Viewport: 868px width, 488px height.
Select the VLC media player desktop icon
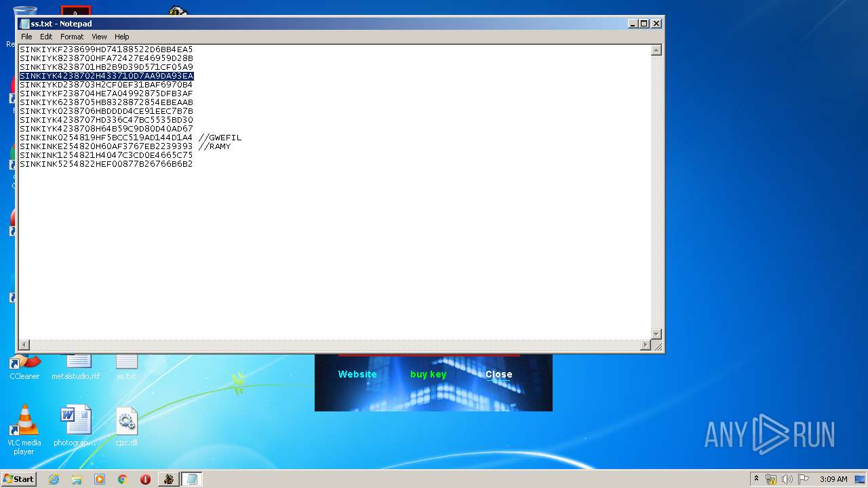pyautogui.click(x=24, y=430)
